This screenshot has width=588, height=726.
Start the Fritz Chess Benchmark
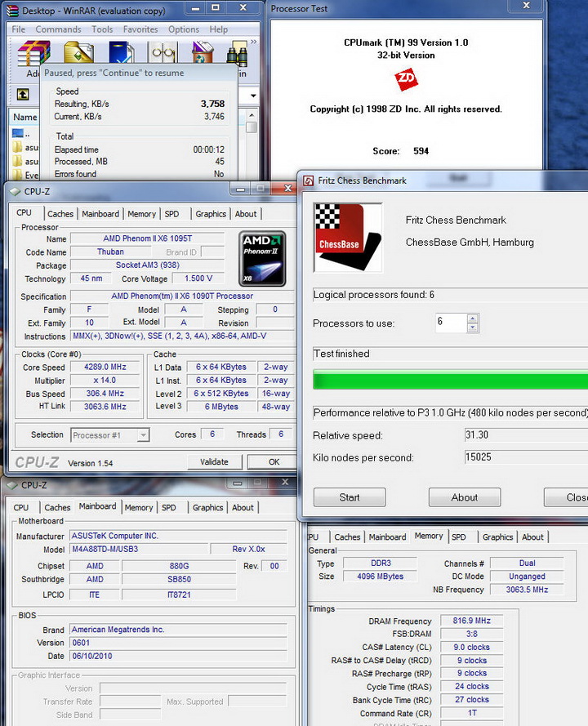(350, 497)
